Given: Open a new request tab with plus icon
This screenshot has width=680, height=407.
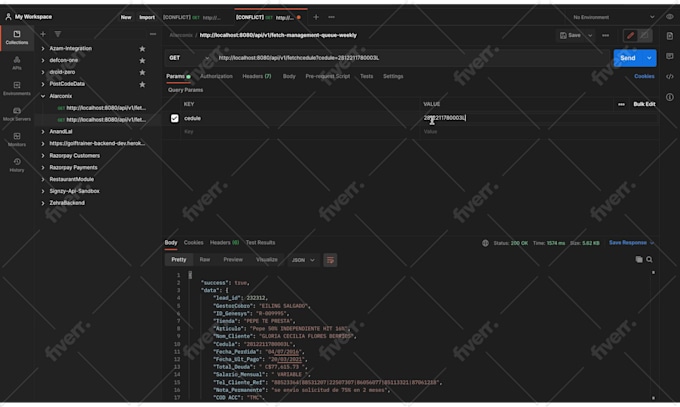Looking at the screenshot, I should pos(316,17).
